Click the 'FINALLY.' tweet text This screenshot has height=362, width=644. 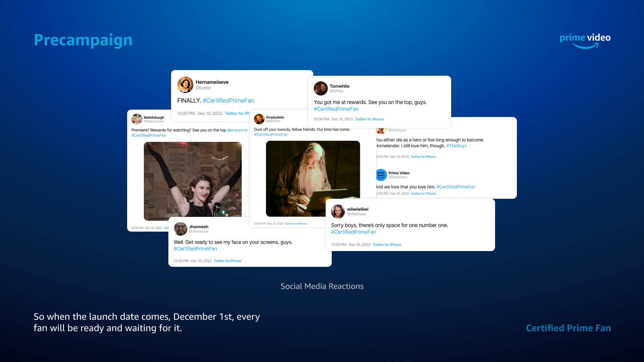point(189,101)
